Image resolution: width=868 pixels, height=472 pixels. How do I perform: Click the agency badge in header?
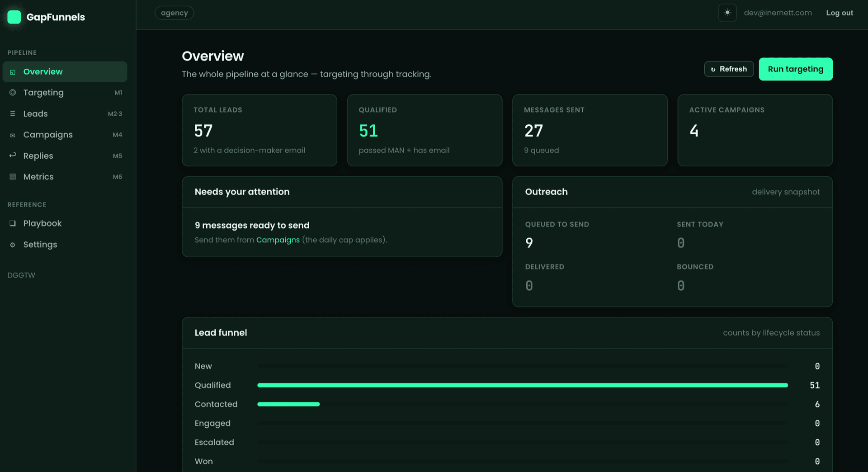pos(175,13)
